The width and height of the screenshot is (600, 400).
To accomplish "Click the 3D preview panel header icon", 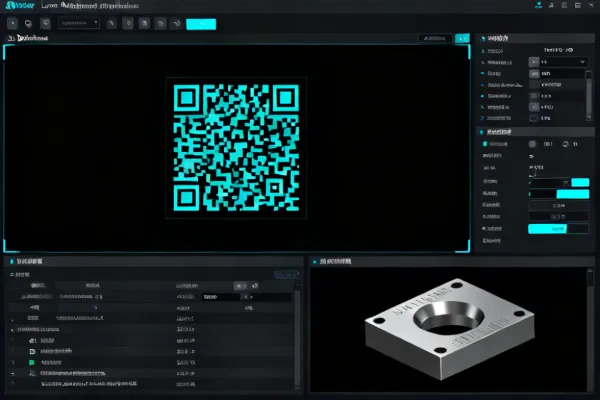I will coord(315,262).
